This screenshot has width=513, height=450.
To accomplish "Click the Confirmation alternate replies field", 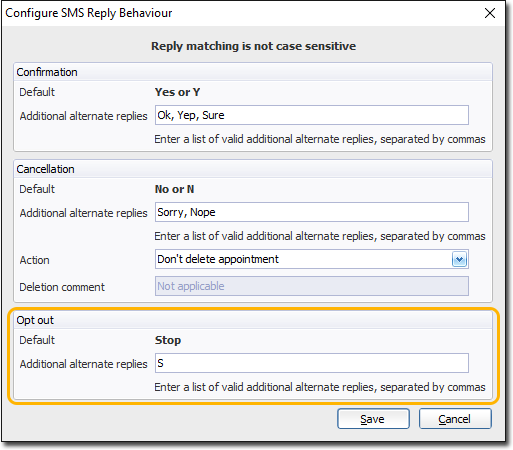I will [312, 115].
